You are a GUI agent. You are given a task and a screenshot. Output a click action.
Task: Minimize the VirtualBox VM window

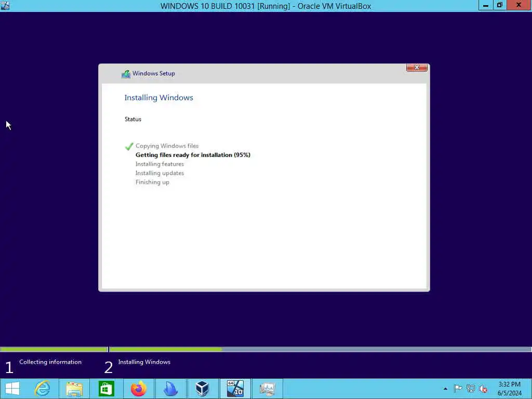tap(486, 5)
